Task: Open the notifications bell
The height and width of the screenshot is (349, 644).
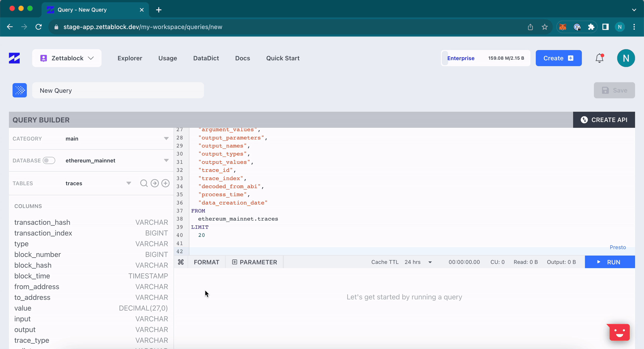Action: tap(599, 58)
